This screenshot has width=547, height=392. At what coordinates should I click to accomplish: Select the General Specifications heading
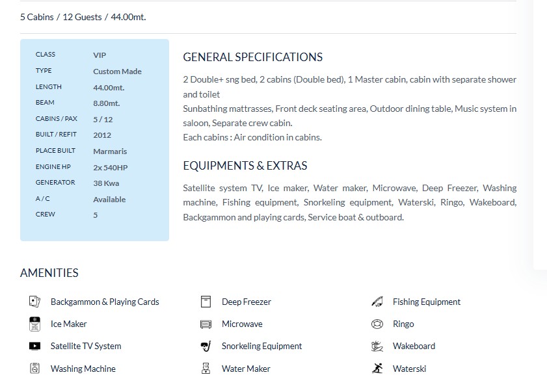coord(252,57)
